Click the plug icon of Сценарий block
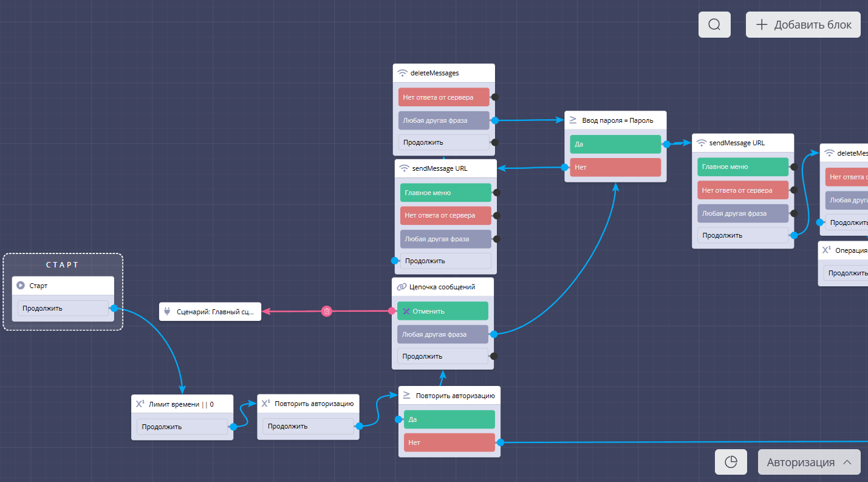This screenshot has height=482, width=868. point(167,312)
